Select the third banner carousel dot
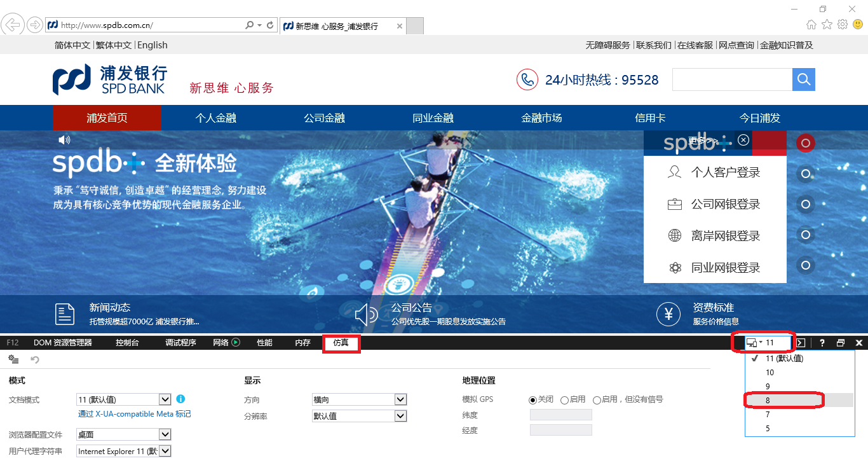The image size is (868, 463). (x=806, y=204)
